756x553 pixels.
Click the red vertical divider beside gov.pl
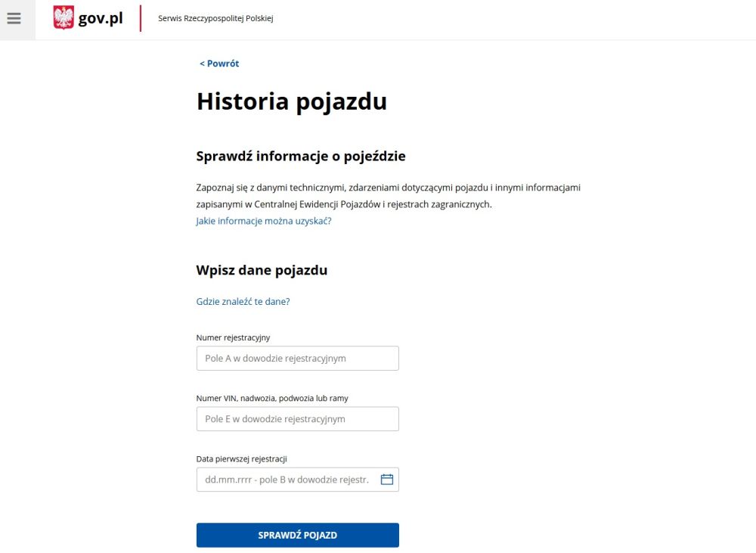141,18
